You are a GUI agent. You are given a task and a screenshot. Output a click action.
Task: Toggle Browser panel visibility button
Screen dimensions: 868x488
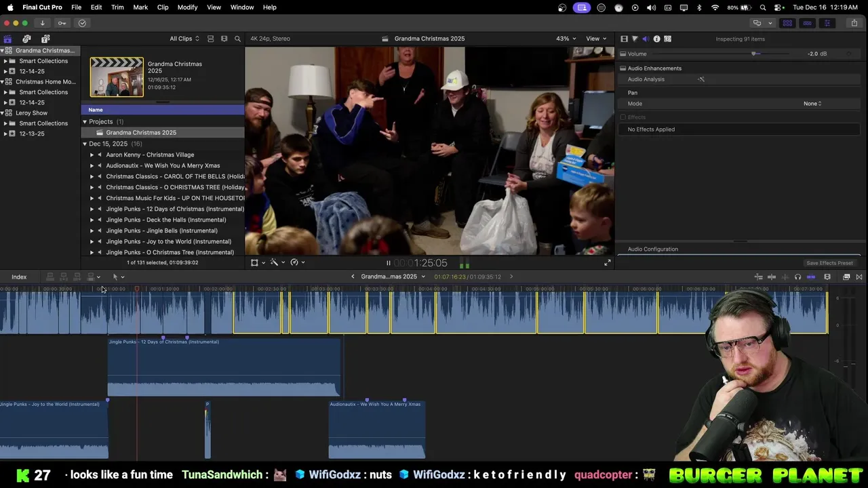(x=787, y=23)
